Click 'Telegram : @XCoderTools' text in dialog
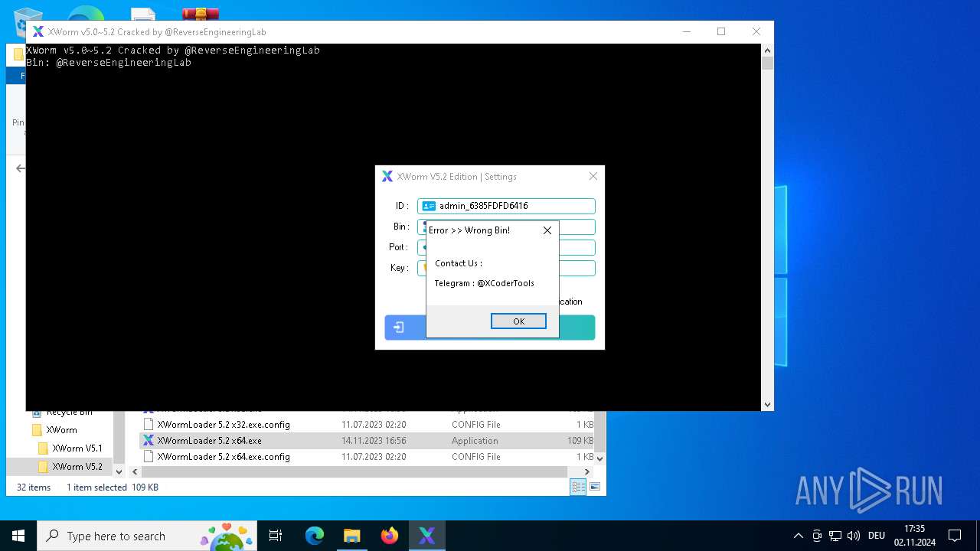Image resolution: width=980 pixels, height=551 pixels. [x=484, y=283]
